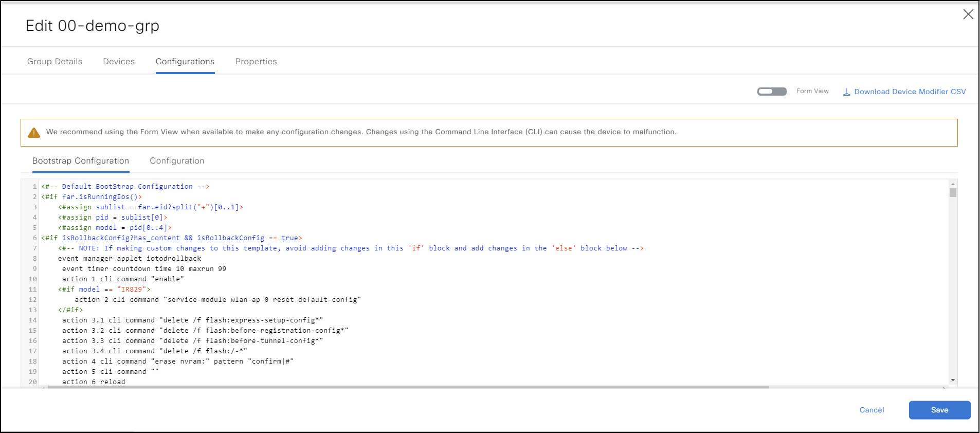This screenshot has width=980, height=433.
Task: Click 'action 3.3' before-tunnel-config line
Action: click(193, 340)
